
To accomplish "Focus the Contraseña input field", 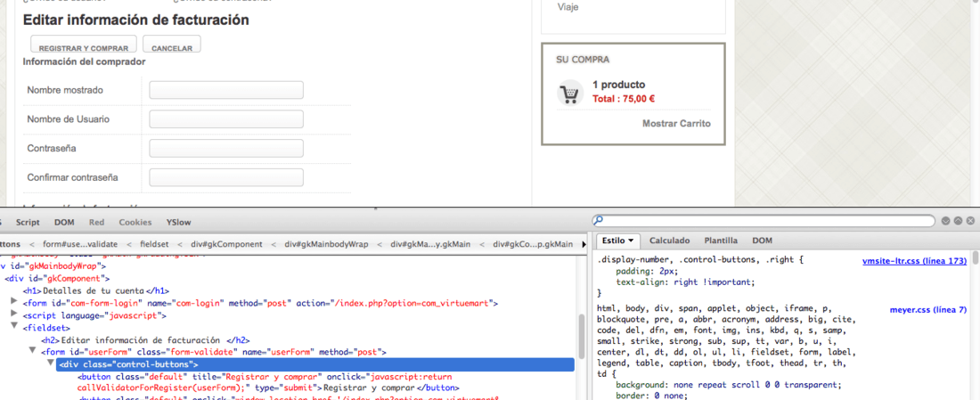I will (x=226, y=148).
